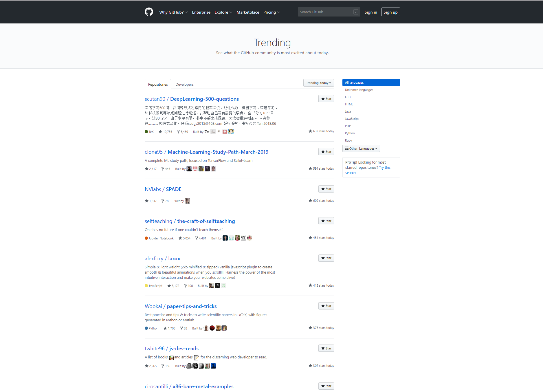Screen dimensions: 543x392
Task: Open stargazers count 5,054 for the-craft-of-selfteaching
Action: [x=185, y=238]
